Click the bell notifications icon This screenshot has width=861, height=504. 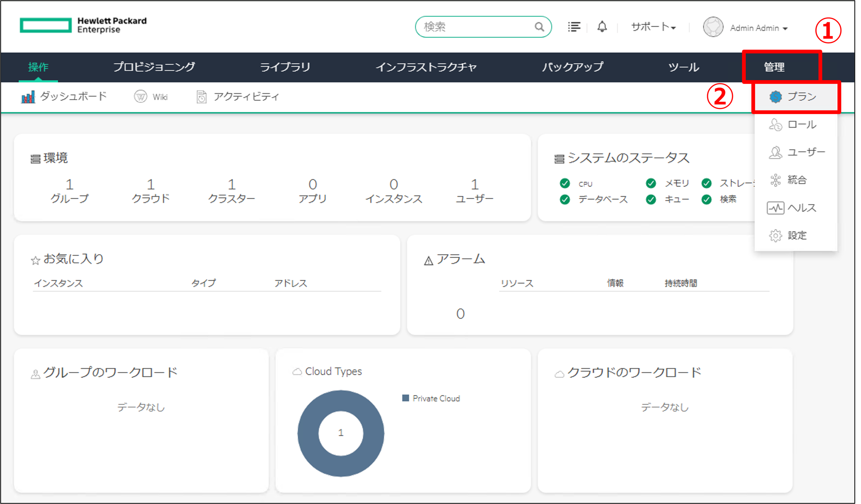click(602, 27)
